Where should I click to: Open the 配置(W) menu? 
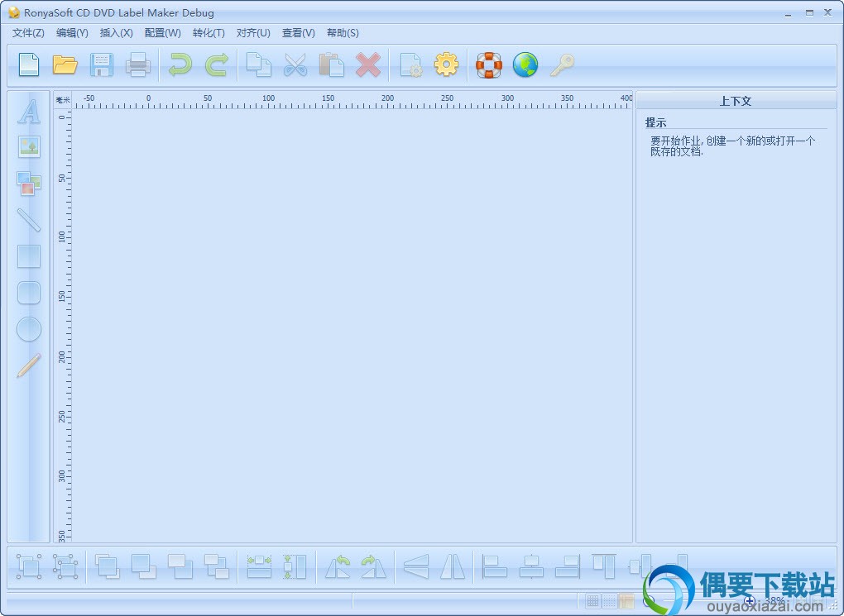point(162,33)
